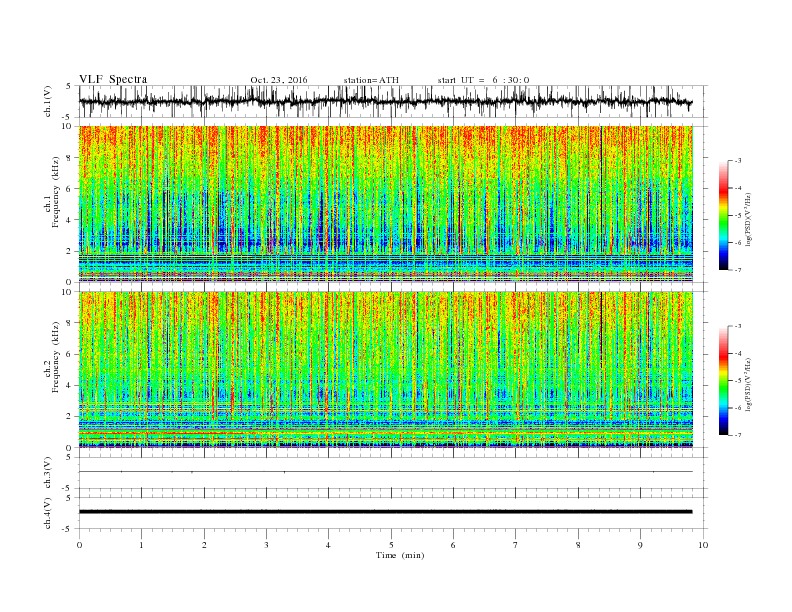Click the ch.1 voltage waveform trace plot

(x=392, y=101)
